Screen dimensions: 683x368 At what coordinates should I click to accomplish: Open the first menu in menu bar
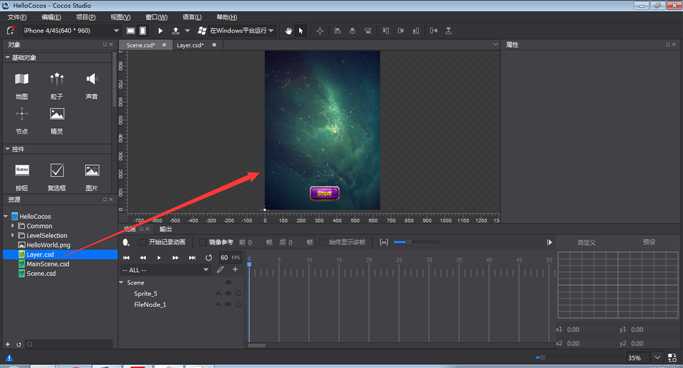coord(17,17)
